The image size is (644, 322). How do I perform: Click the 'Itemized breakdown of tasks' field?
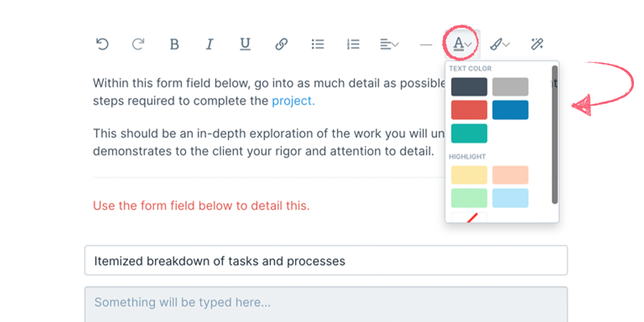326,260
